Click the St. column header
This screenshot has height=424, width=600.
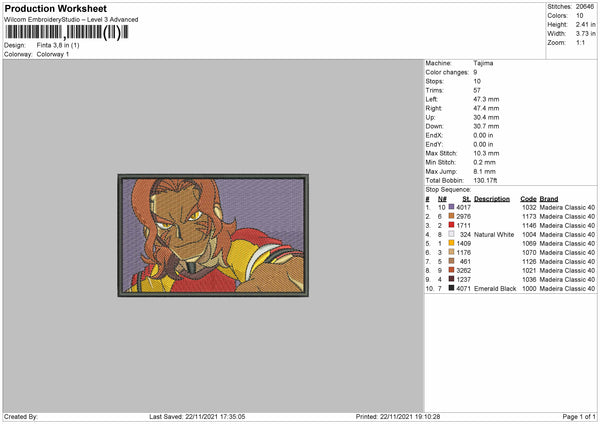(x=466, y=199)
